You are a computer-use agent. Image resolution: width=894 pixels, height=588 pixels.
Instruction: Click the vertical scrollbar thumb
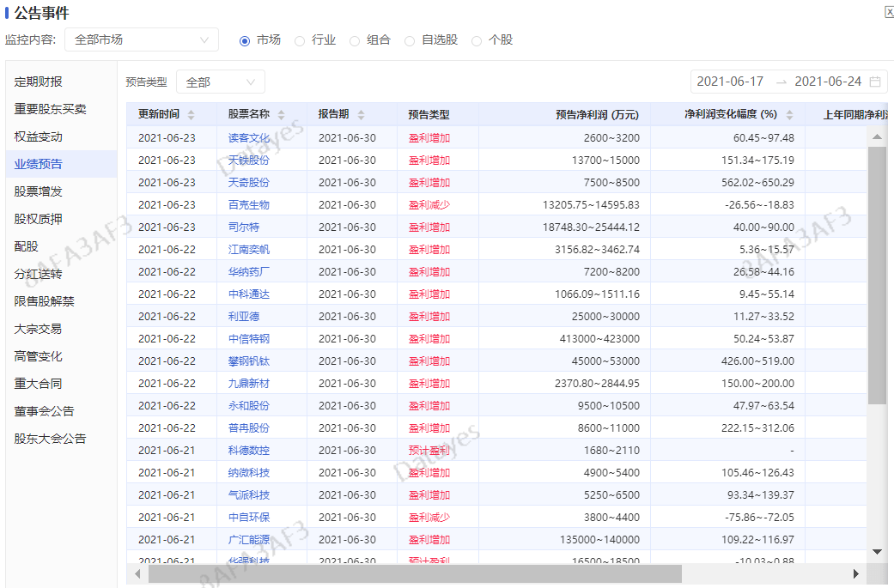pyautogui.click(x=877, y=275)
